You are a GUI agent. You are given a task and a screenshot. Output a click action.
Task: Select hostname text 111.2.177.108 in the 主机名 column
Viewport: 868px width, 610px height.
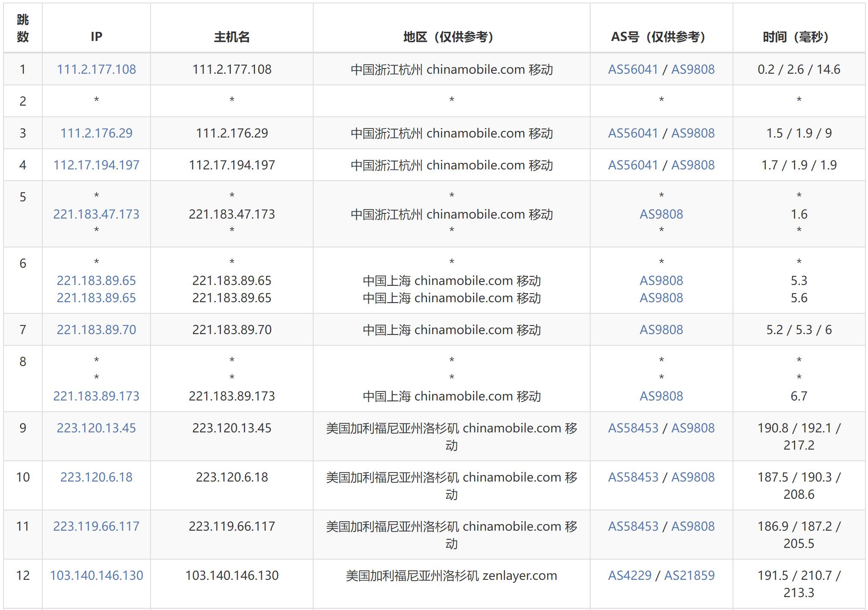point(232,69)
